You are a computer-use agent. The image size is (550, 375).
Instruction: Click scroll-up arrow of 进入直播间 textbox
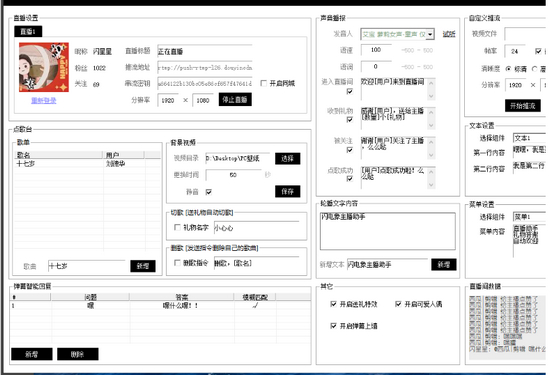(431, 83)
